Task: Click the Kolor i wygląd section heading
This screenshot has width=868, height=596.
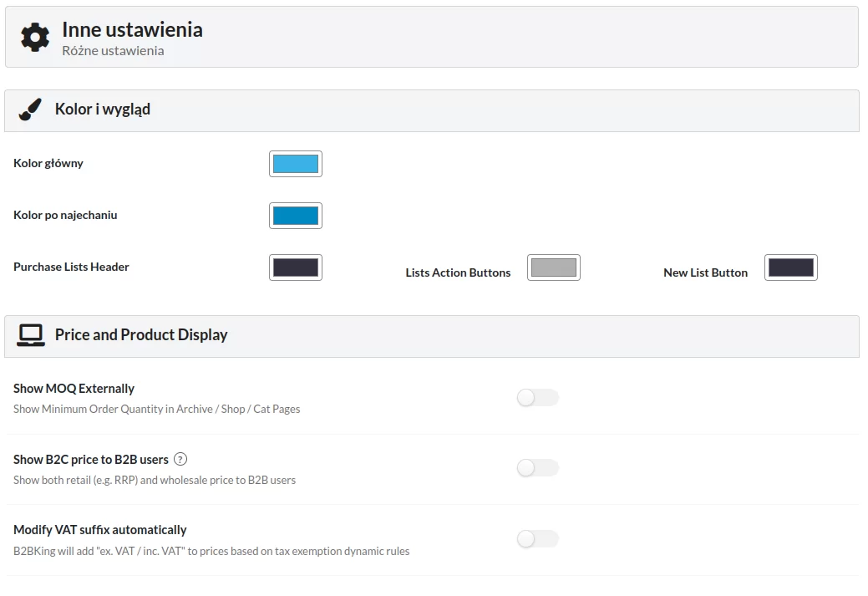Action: coord(103,110)
